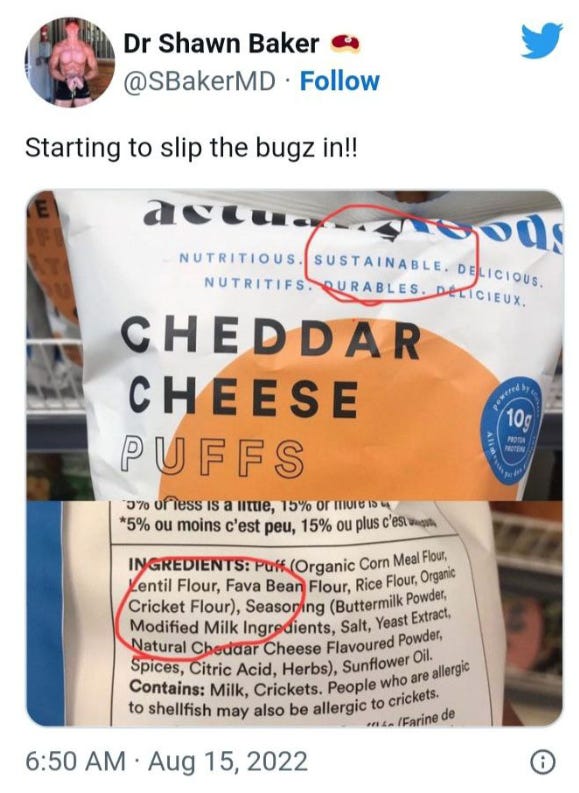Screen dimensions: 579x793
Task: Open the @SBakerMD handle link
Action: pos(200,81)
